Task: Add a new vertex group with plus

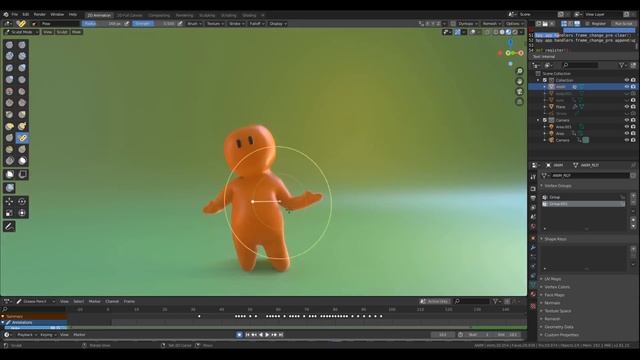Action: pos(633,197)
